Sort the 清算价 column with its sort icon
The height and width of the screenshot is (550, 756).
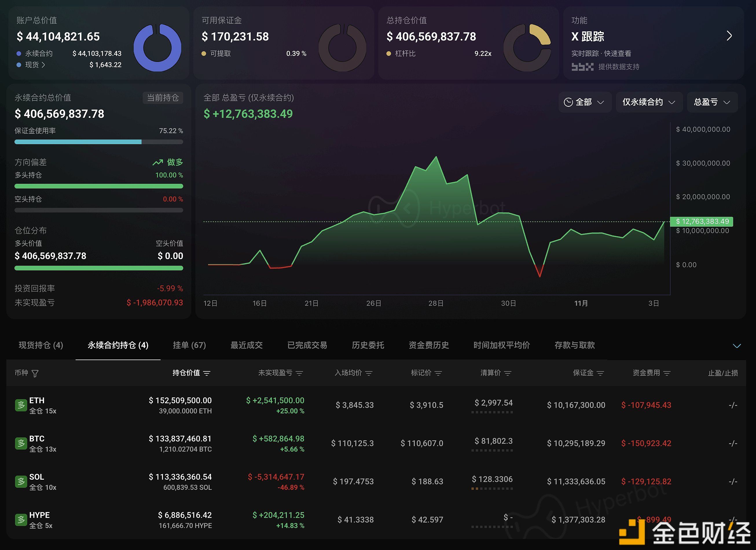[x=508, y=373]
